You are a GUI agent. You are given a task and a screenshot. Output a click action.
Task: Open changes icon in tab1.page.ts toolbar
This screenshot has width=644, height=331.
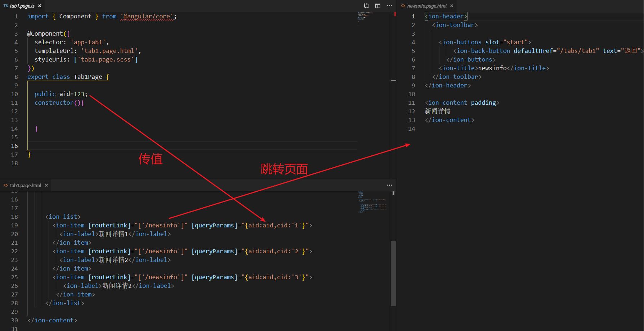(x=366, y=6)
